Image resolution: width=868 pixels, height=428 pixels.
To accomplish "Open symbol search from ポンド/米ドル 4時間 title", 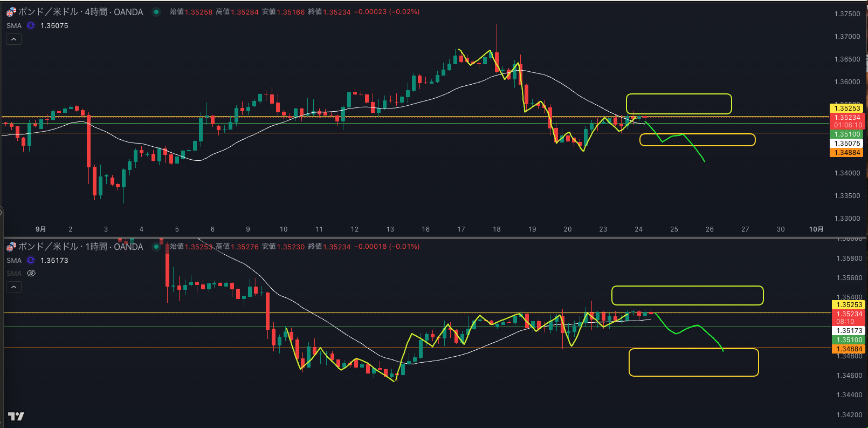I will 81,12.
